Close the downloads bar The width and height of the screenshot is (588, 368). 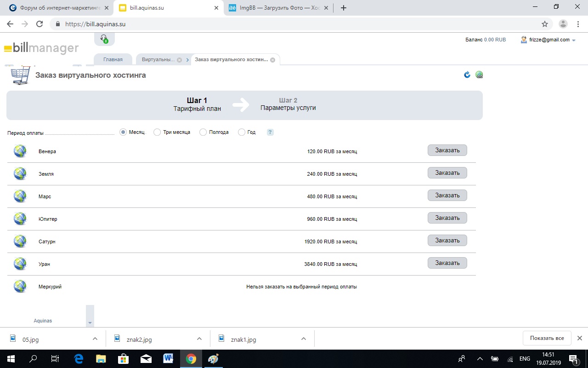click(x=580, y=338)
